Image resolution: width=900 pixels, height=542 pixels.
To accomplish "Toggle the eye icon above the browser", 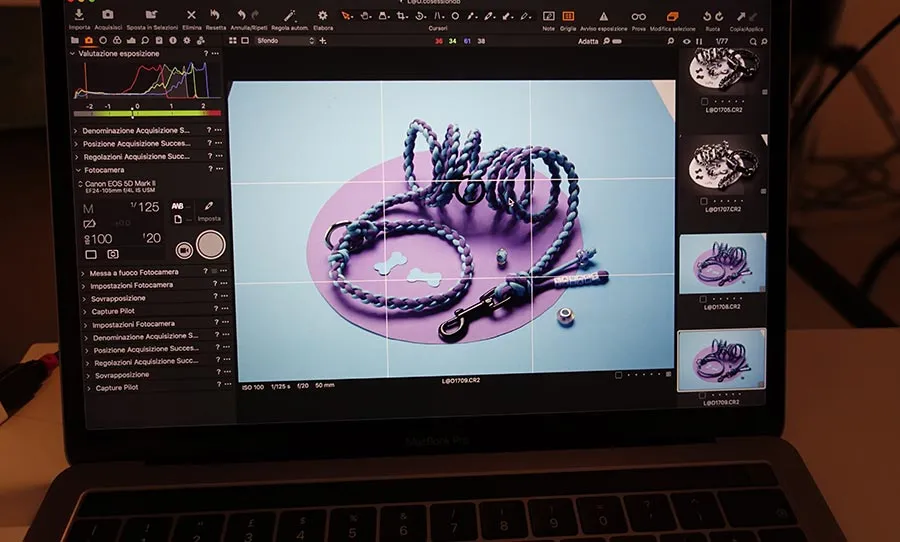I will 686,41.
